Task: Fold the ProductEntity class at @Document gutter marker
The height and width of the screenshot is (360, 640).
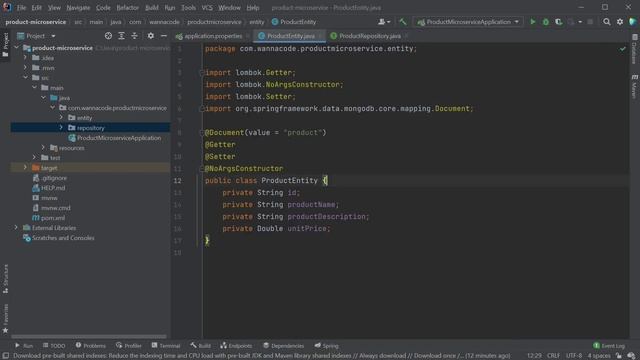Action: [x=202, y=133]
